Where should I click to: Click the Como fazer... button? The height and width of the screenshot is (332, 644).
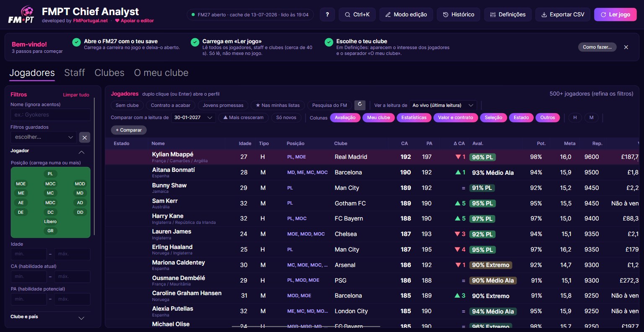(597, 47)
